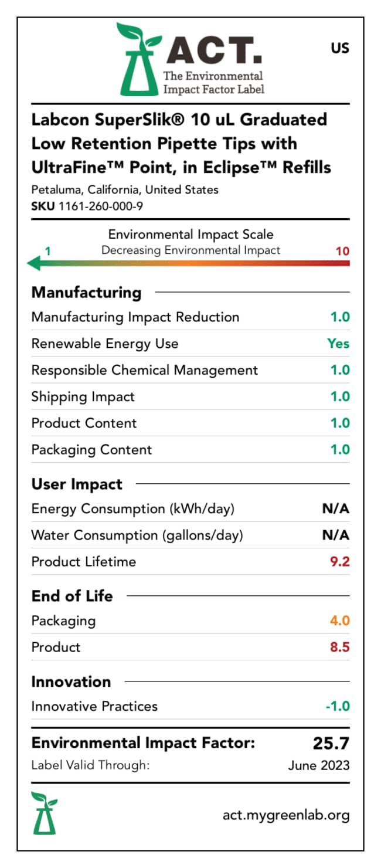This screenshot has height=868, width=381.
Task: Click the Packaging 4.0 orange score
Action: click(339, 621)
